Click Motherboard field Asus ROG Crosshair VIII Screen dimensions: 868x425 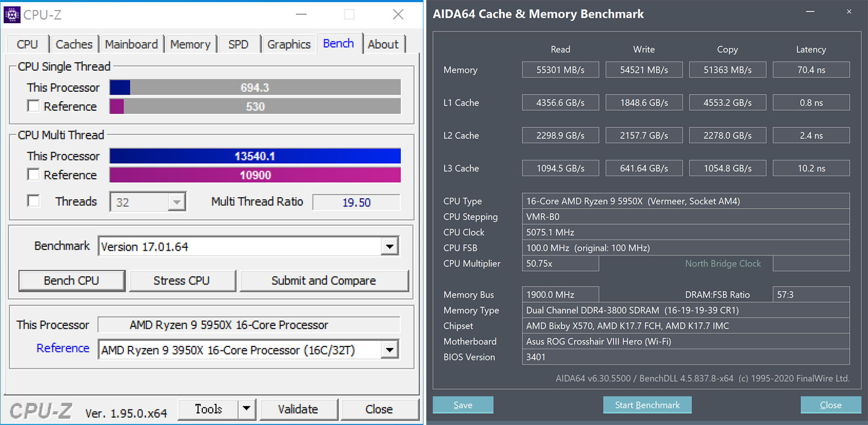tap(686, 341)
